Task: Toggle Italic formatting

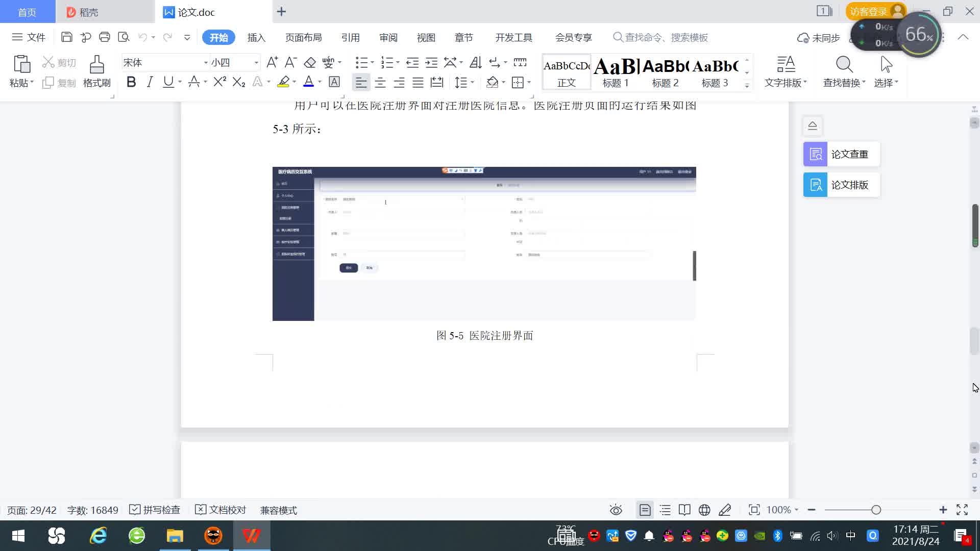Action: click(150, 82)
